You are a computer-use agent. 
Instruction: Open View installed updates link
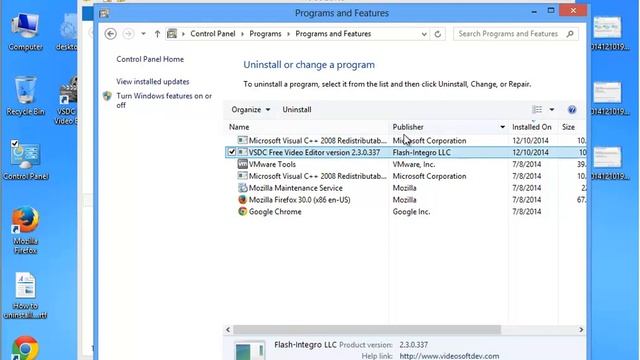coord(153,82)
